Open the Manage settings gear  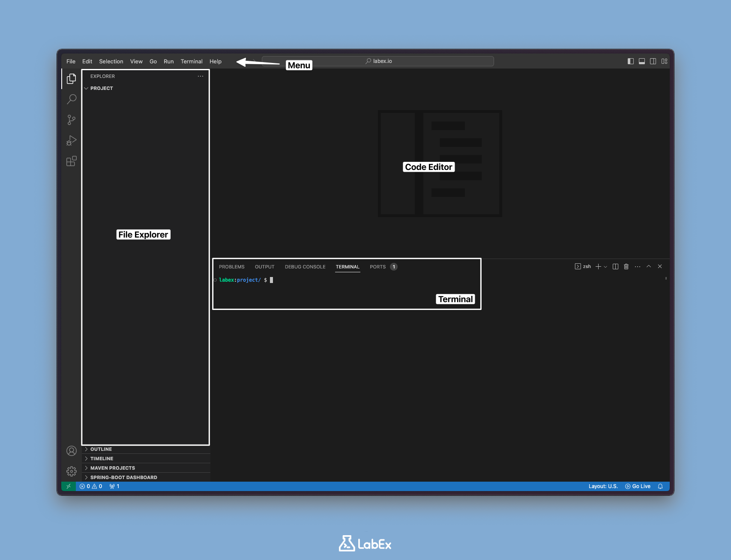point(72,471)
